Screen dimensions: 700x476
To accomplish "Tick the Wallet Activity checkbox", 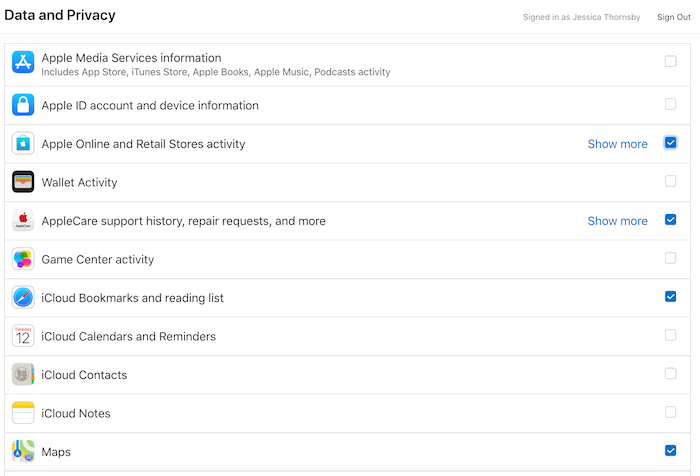I will pyautogui.click(x=670, y=181).
